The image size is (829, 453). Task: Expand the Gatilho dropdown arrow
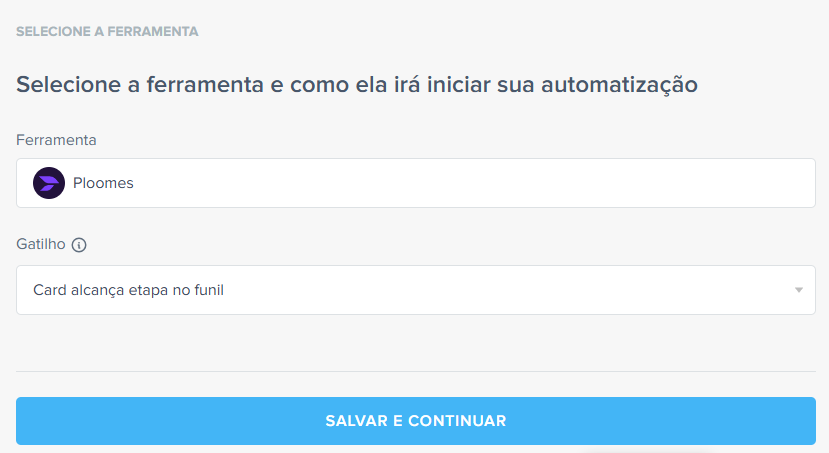799,290
